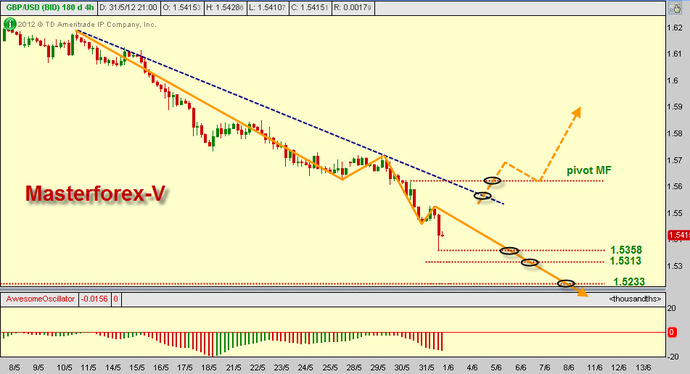This screenshot has height=374, width=690.
Task: Click the pivot MF level label
Action: coord(589,170)
